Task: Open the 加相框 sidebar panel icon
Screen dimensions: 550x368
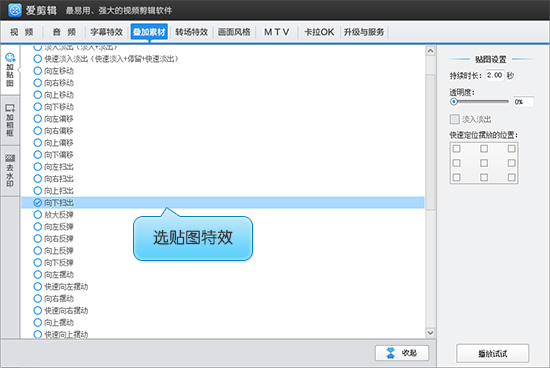Action: [10, 108]
